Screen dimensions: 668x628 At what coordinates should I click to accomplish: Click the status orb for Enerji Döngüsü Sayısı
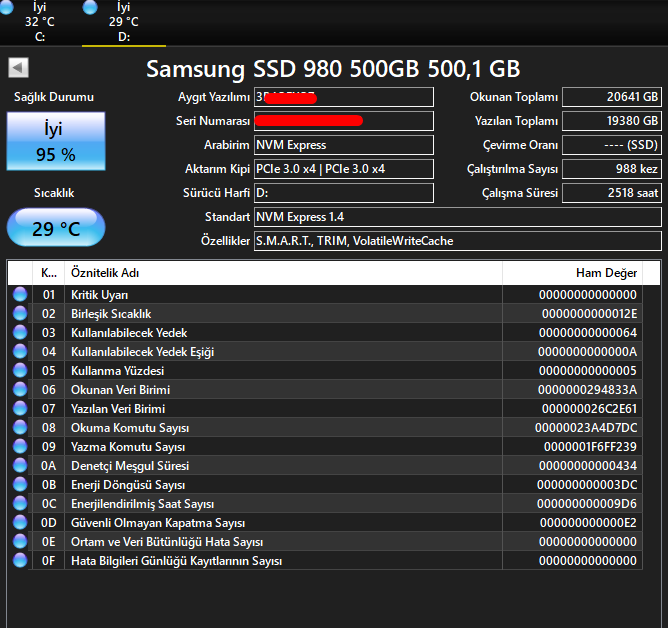(x=20, y=484)
